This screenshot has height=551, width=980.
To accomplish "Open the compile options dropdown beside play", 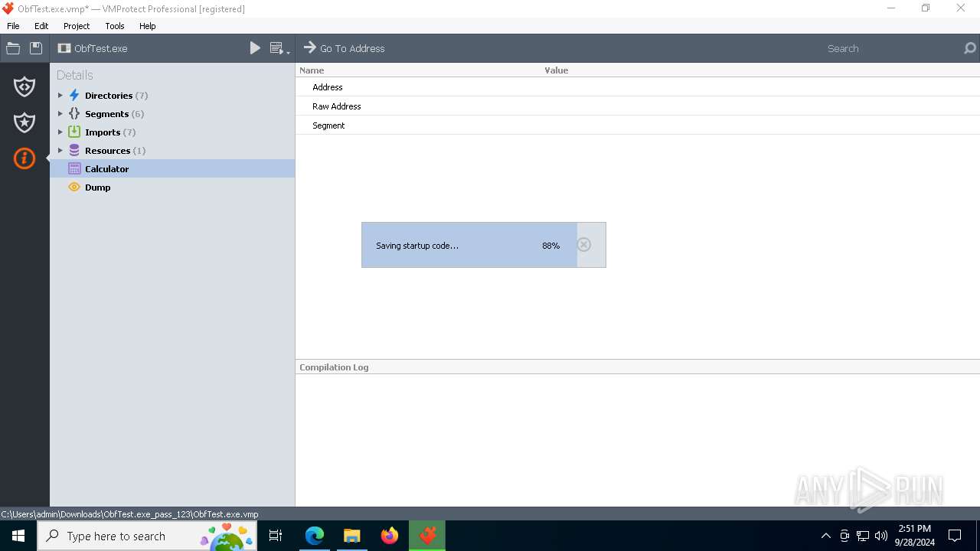I will point(280,48).
